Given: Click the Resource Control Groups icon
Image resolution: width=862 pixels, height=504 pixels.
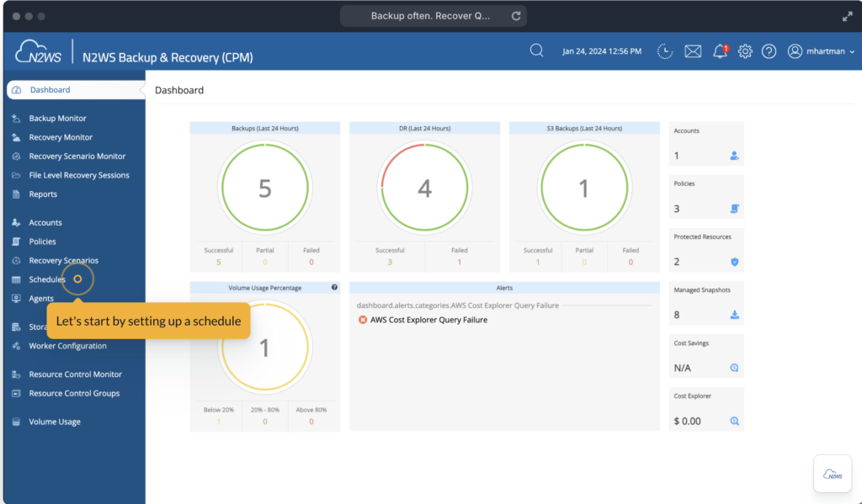Looking at the screenshot, I should tap(16, 393).
